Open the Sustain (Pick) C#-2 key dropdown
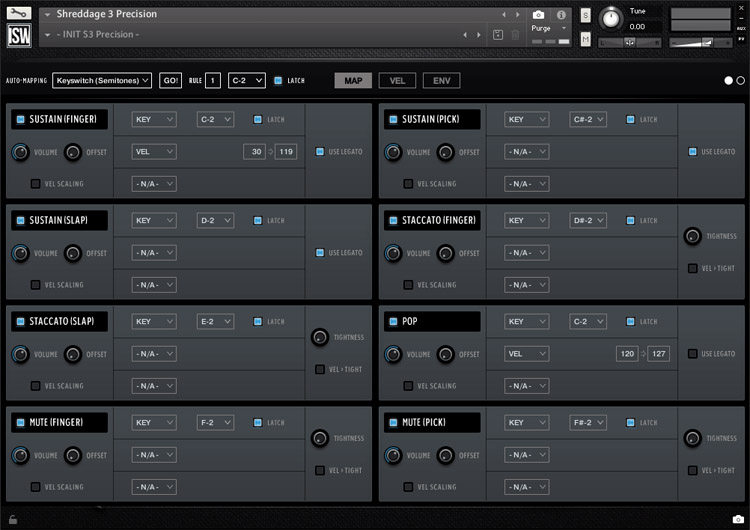 click(x=588, y=119)
